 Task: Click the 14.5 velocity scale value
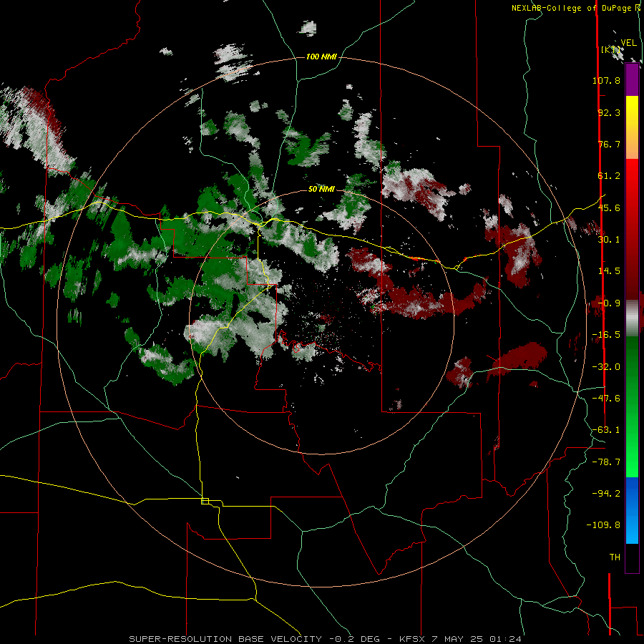[609, 271]
